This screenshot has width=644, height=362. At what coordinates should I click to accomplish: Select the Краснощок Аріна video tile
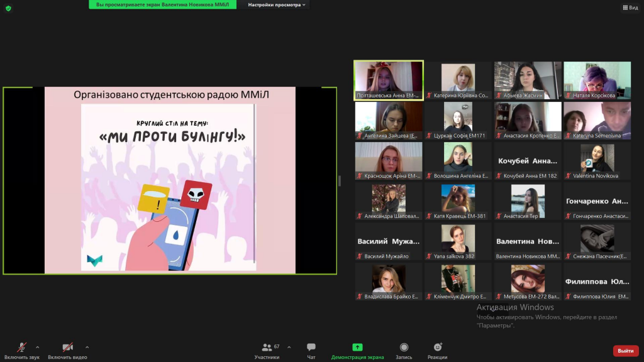[x=389, y=161]
